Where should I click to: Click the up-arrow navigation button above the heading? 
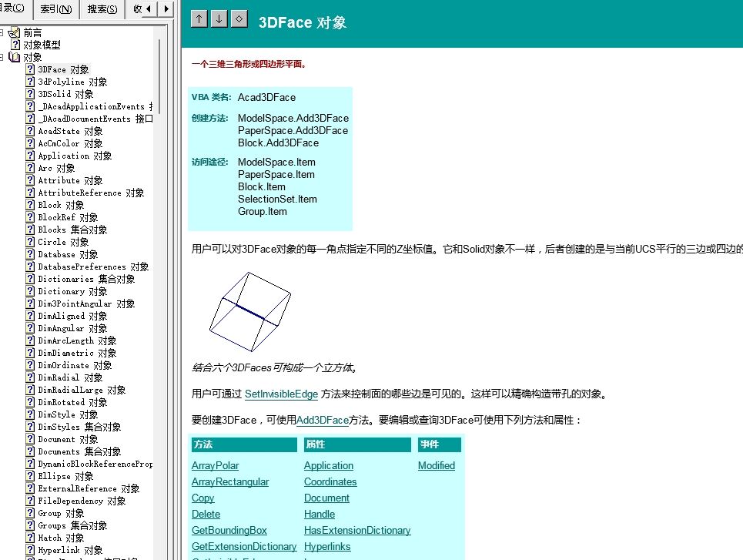click(x=198, y=18)
